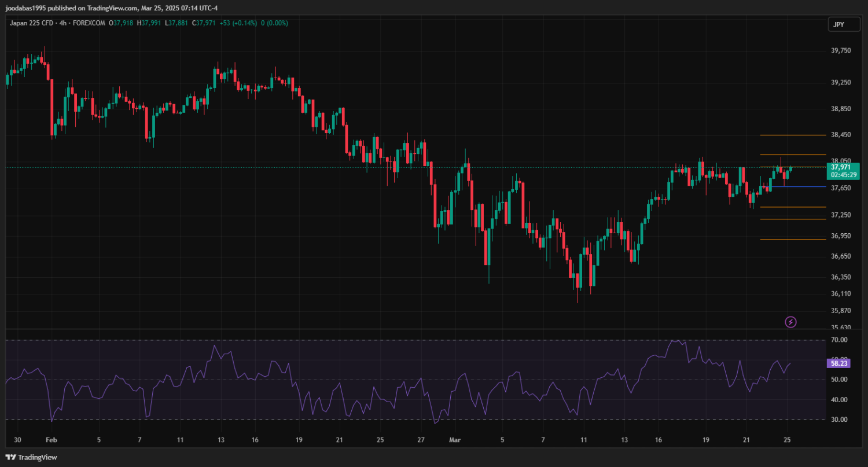This screenshot has width=868, height=467.
Task: Click the 25 date label at far right
Action: click(787, 440)
